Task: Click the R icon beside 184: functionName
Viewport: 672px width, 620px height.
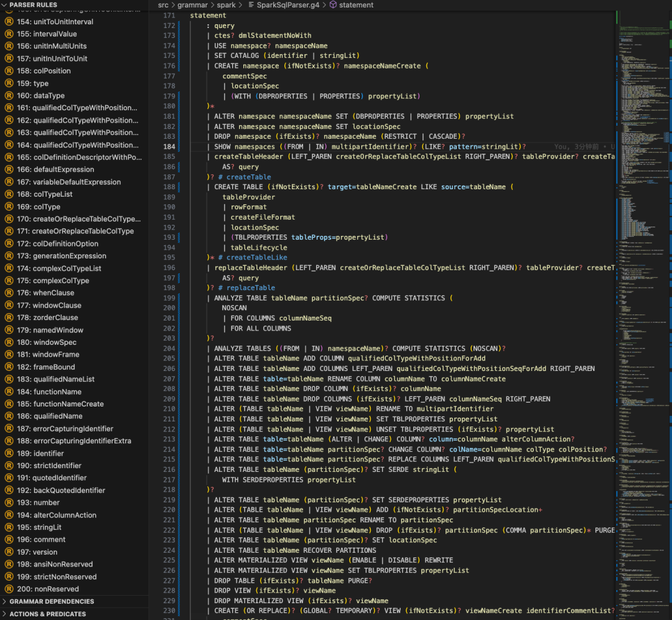Action: point(9,392)
